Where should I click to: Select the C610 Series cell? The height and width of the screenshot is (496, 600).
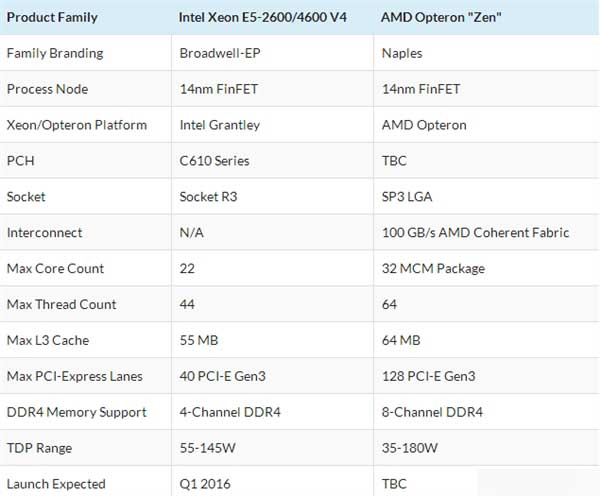(x=214, y=161)
